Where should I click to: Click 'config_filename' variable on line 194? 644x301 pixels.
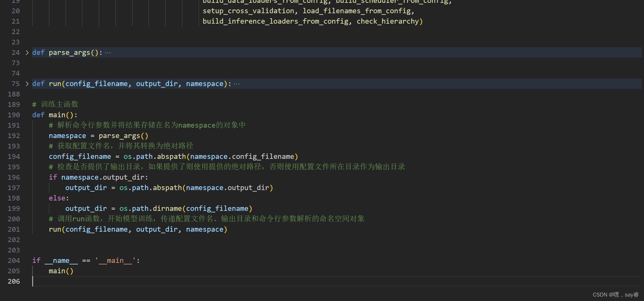click(x=80, y=157)
